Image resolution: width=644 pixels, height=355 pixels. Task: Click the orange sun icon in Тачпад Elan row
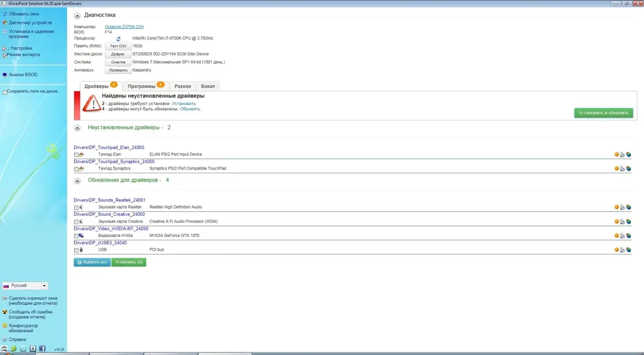(x=616, y=155)
